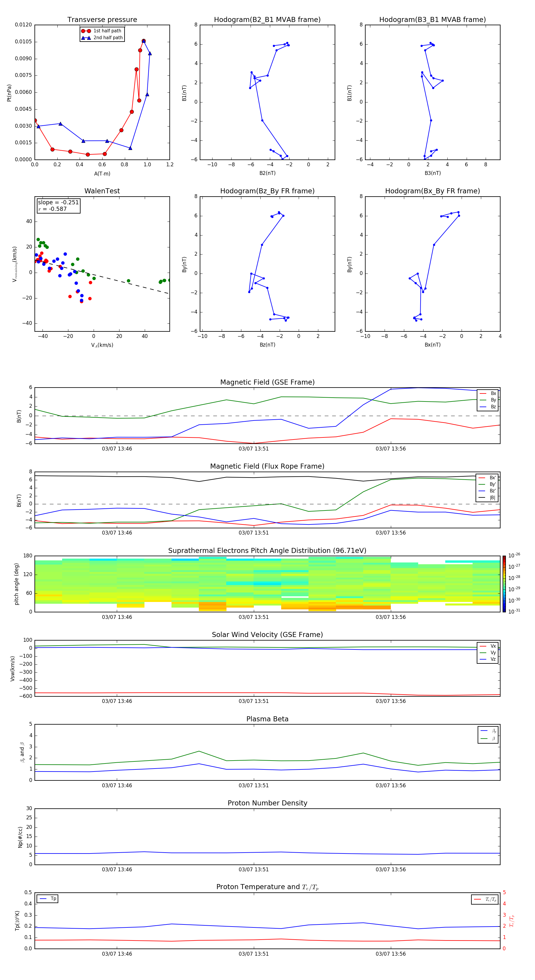535x980 pixels.
Task: Click the "B3(nT)" x-axis label
Action: coord(432,173)
